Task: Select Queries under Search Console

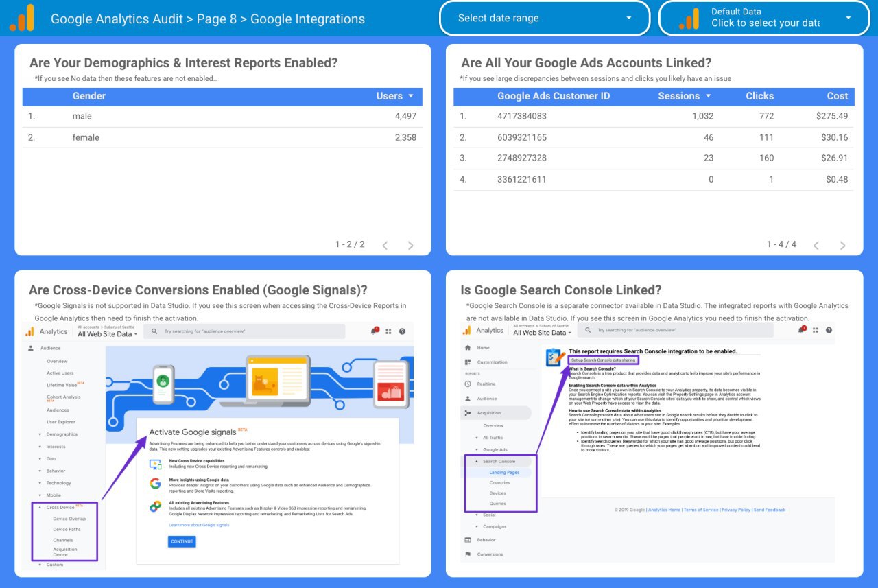Action: pos(498,504)
